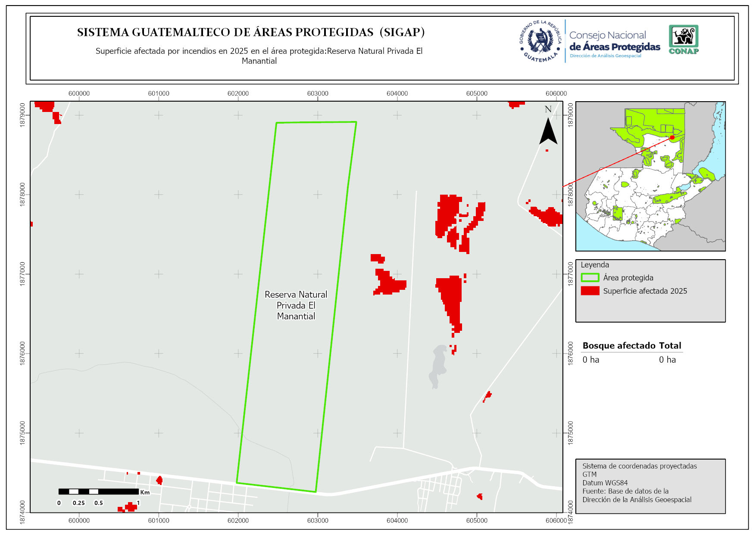
Task: Click the Consejo Nacional de Áreas Protegidas text
Action: tap(614, 41)
